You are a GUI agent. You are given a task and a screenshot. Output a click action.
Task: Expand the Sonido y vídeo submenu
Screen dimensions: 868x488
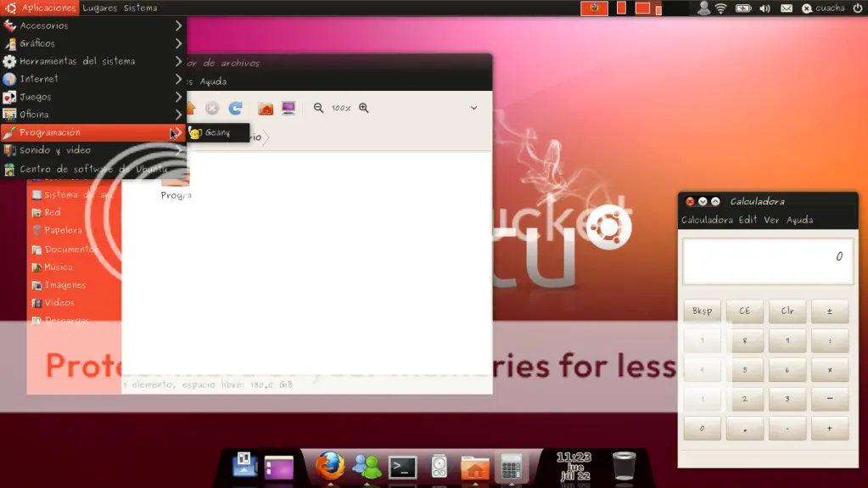(x=93, y=150)
